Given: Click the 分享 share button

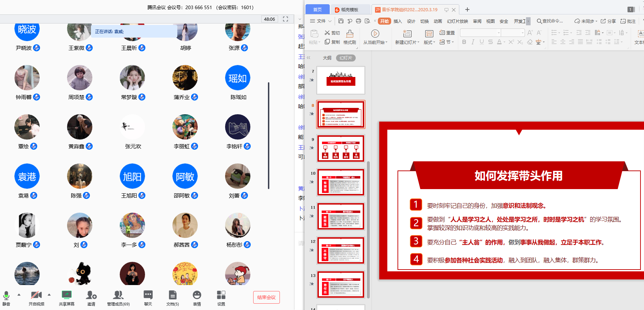Looking at the screenshot, I should point(608,21).
